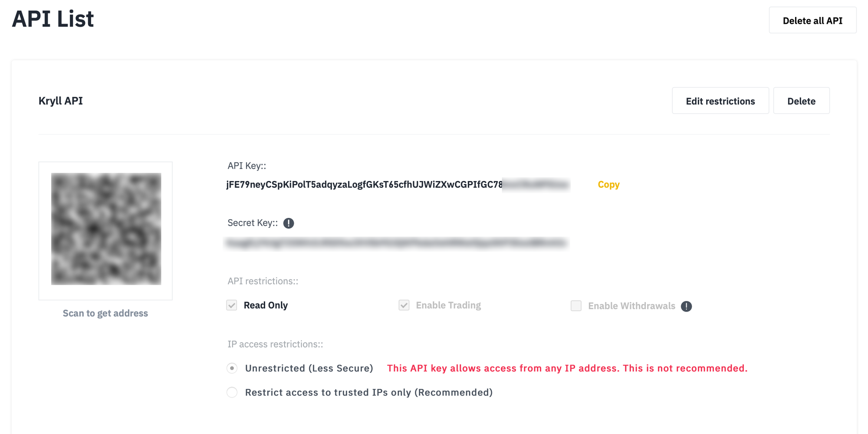Select Unrestricted (Less Secure) radio option
The image size is (868, 434).
[x=232, y=368]
